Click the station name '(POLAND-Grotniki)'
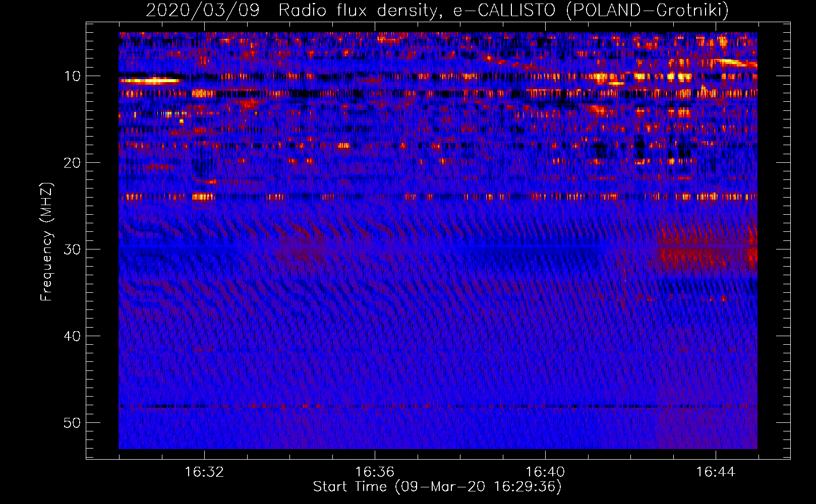 point(647,10)
